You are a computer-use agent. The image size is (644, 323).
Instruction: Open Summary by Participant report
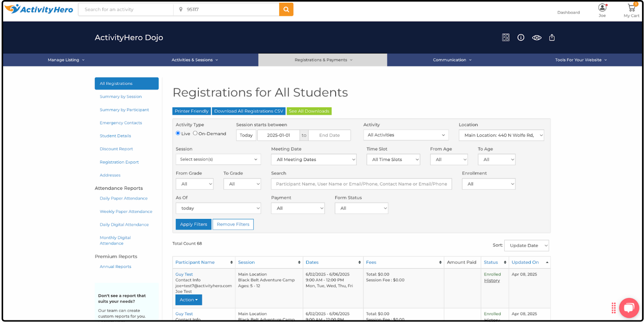point(124,110)
